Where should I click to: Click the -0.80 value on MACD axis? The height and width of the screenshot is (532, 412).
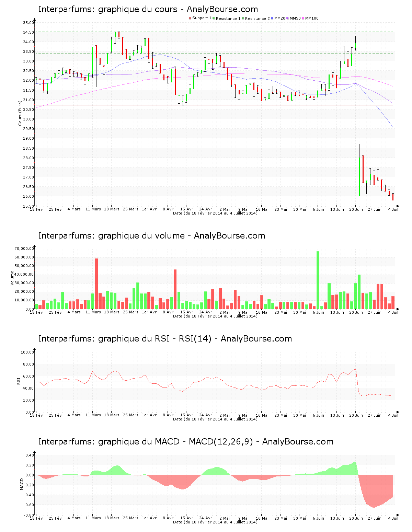tap(29, 515)
